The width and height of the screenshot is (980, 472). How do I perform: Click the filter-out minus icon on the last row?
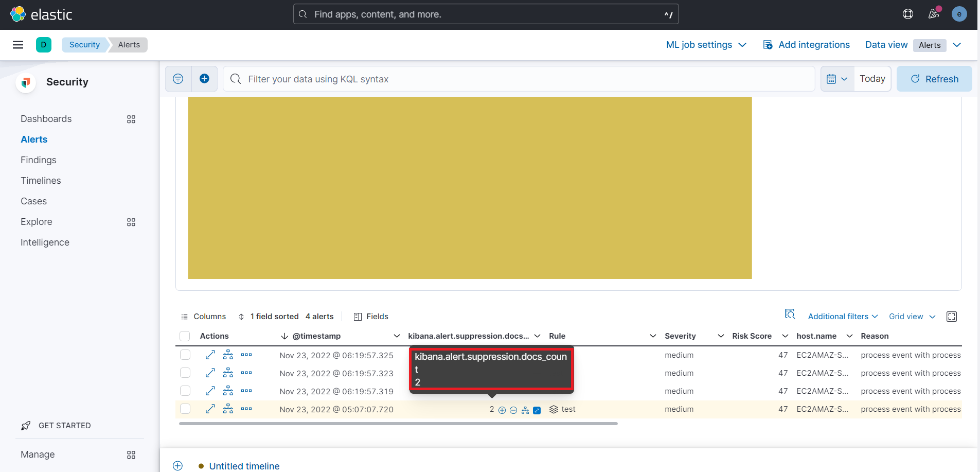pos(513,410)
